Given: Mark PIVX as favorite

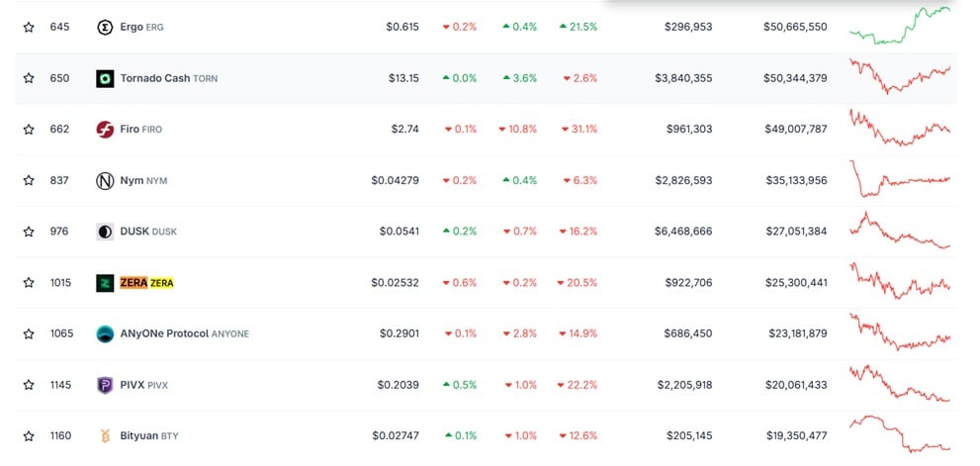Looking at the screenshot, I should pos(29,385).
